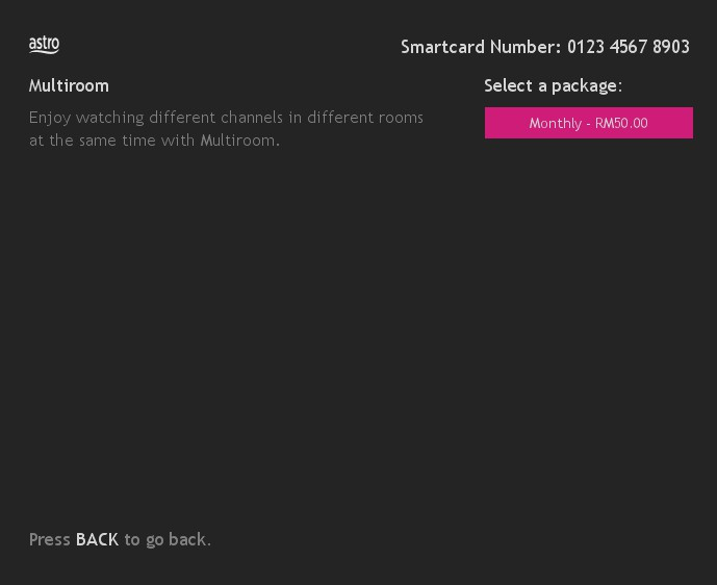Select the Monthly - RM50.00 package

[588, 123]
